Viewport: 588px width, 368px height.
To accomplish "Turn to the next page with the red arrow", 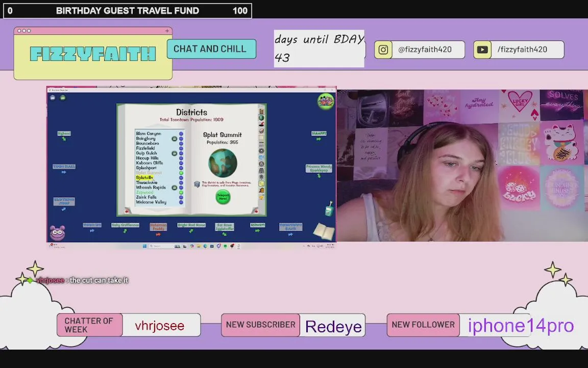I will point(256,212).
